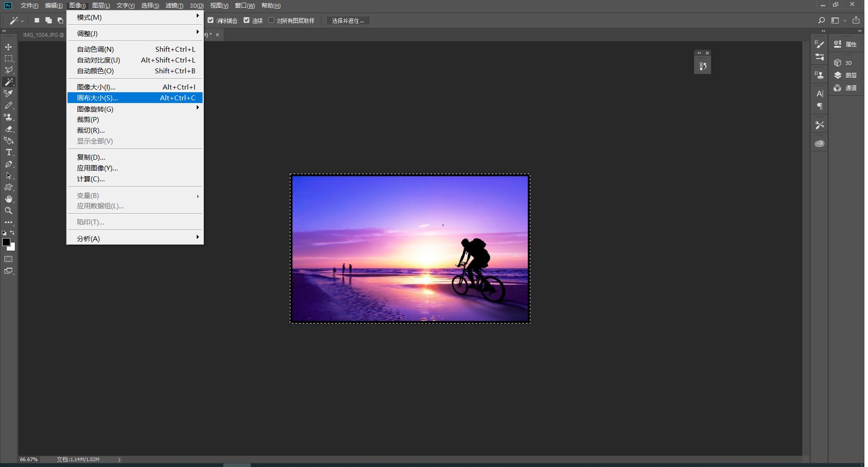Select the Custom Shape tool
868x467 pixels.
pos(9,187)
